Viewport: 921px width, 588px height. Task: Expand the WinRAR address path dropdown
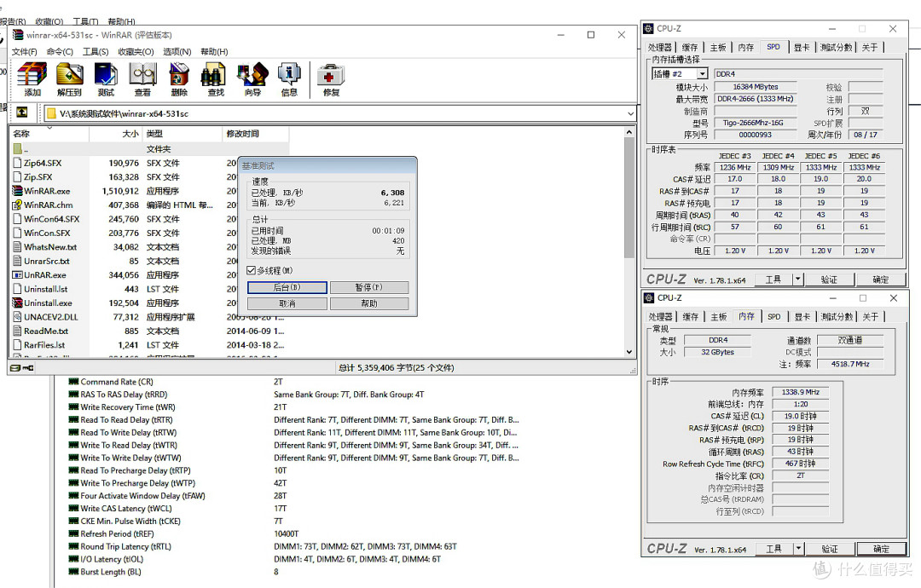coord(630,113)
